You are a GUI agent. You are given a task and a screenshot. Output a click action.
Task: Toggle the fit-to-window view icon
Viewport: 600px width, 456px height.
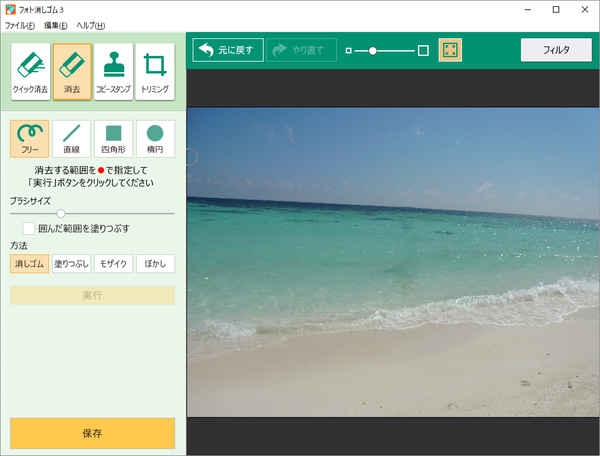point(450,50)
